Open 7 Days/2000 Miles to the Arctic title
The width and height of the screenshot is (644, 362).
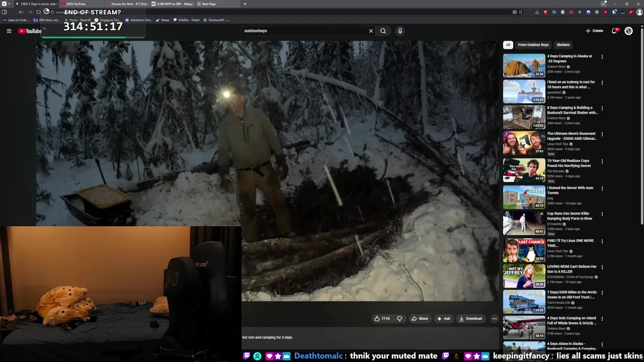click(x=572, y=295)
